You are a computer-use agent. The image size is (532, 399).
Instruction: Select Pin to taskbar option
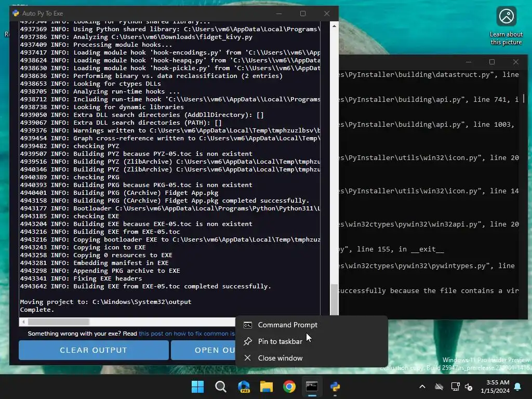(312, 341)
